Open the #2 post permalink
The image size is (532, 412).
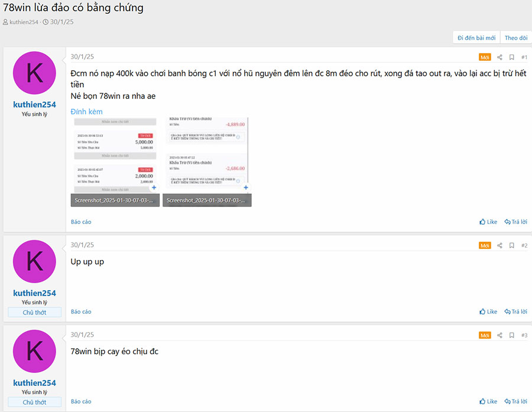pos(524,245)
